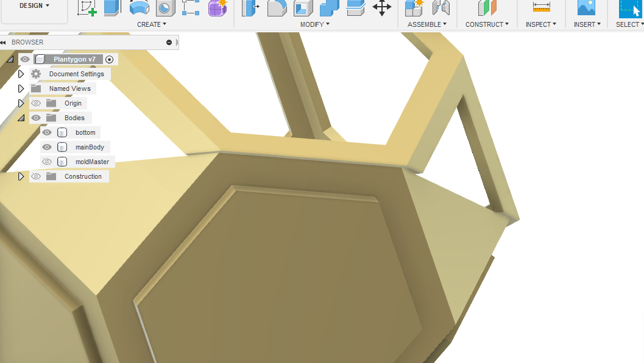Activate the Measure tool under Inspect
Image resolution: width=644 pixels, height=363 pixels.
pos(541,9)
